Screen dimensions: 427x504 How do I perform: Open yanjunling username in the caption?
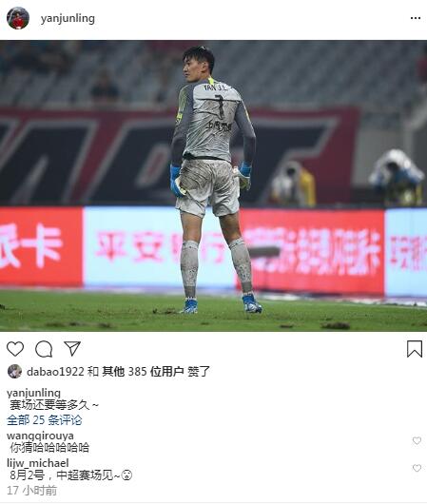(34, 393)
